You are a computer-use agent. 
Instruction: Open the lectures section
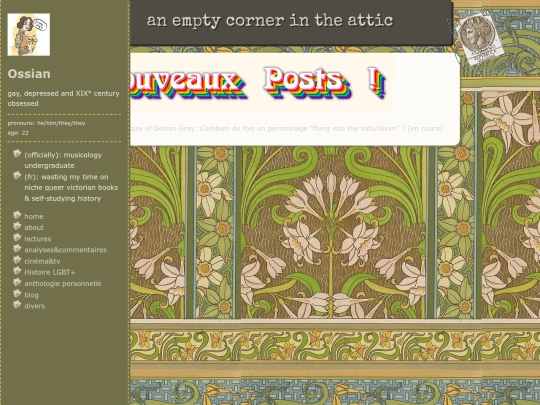click(38, 239)
